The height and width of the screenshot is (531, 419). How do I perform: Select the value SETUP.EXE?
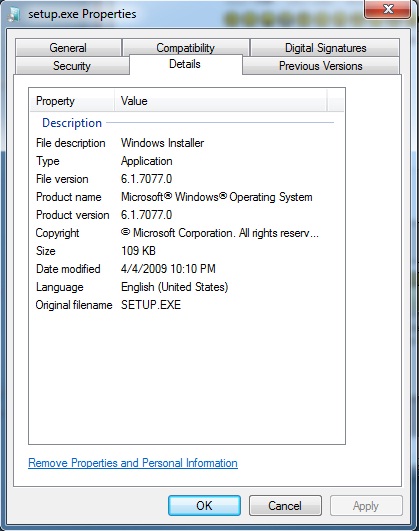coord(151,305)
